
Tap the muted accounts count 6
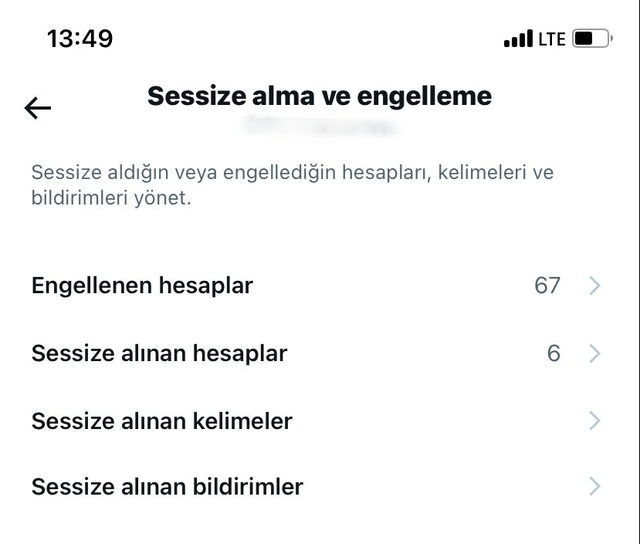(x=554, y=354)
